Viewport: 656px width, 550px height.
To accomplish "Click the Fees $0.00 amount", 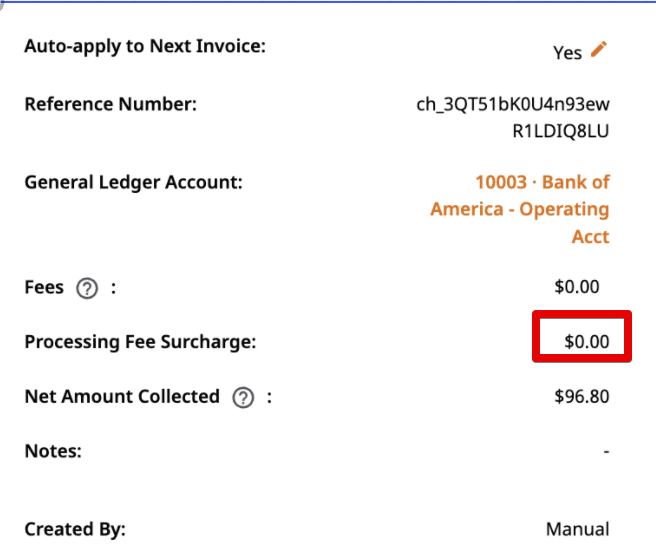I will pyautogui.click(x=577, y=287).
